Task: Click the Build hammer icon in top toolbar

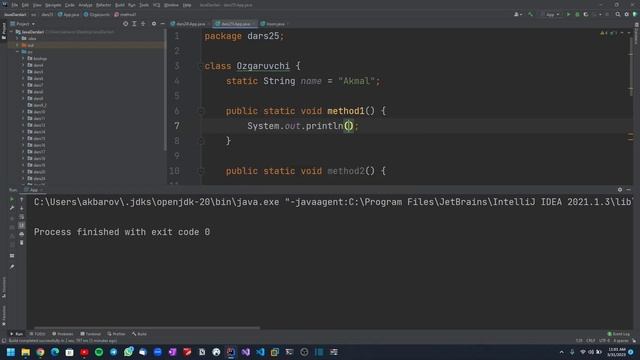Action: [530, 14]
